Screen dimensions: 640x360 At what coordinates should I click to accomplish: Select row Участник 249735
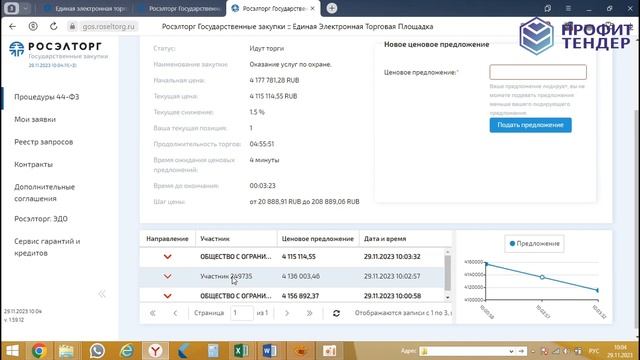(x=291, y=276)
